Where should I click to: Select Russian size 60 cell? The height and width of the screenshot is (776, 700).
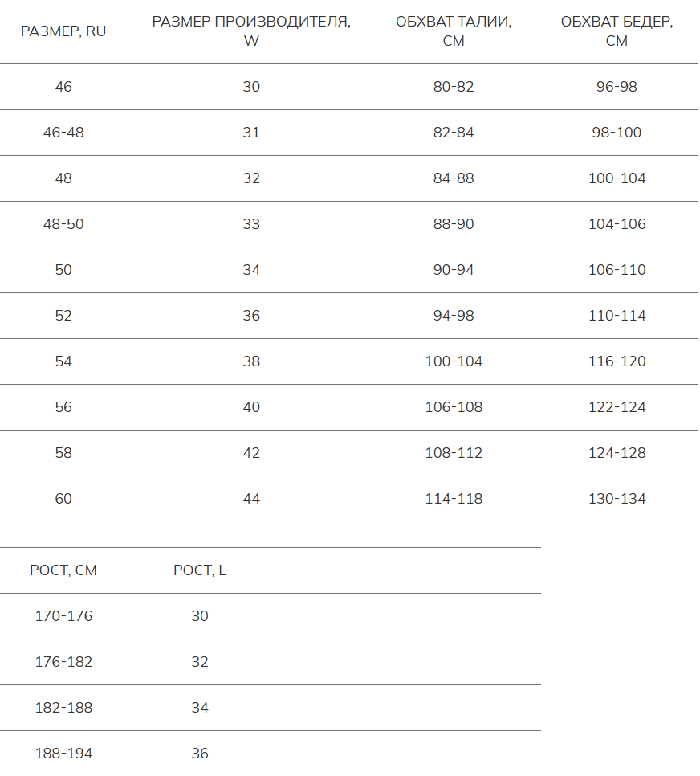point(63,499)
